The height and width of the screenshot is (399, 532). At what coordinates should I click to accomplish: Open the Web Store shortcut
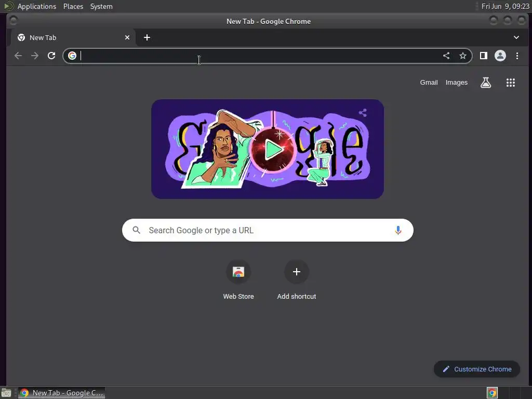[238, 280]
